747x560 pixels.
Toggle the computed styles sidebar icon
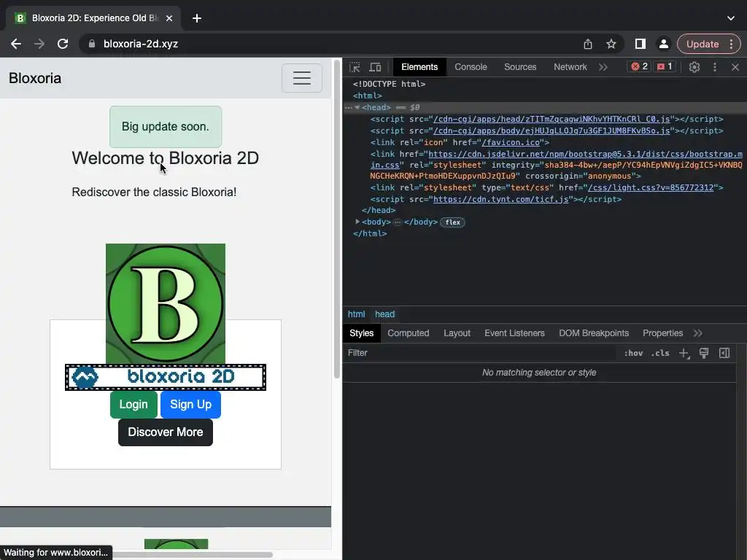click(x=724, y=354)
